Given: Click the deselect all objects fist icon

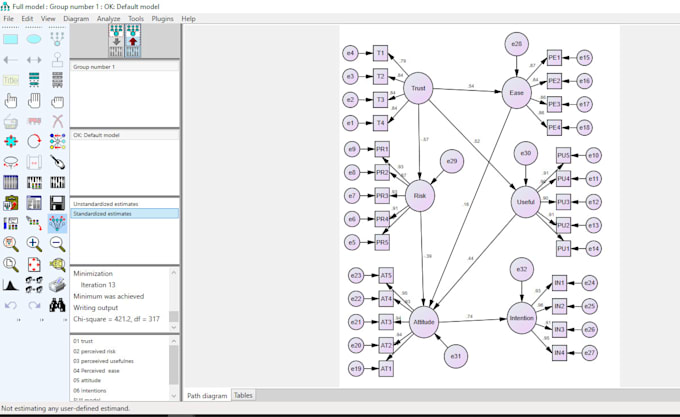Looking at the screenshot, I should [57, 101].
